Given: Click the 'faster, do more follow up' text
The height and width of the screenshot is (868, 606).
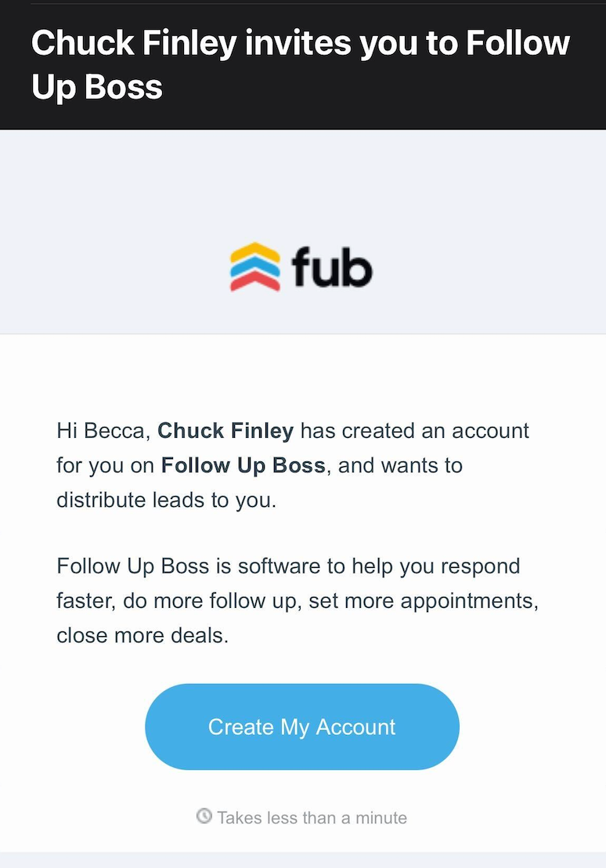Looking at the screenshot, I should 179,601.
